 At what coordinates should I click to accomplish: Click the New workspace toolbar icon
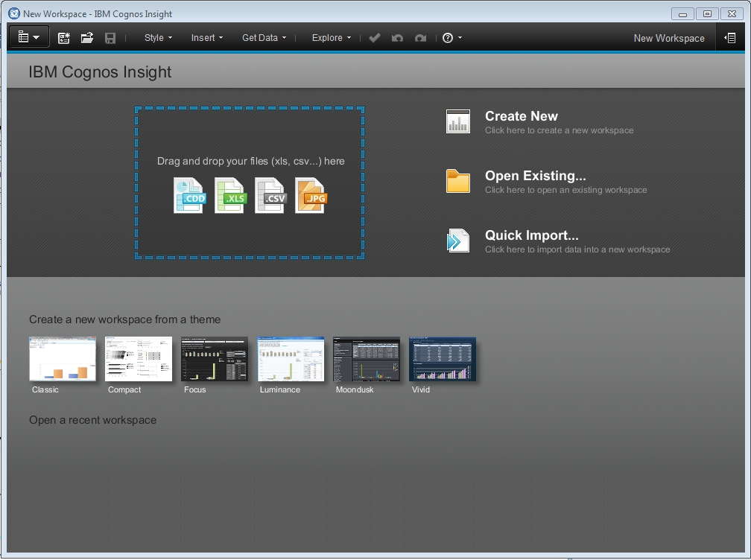[x=64, y=38]
